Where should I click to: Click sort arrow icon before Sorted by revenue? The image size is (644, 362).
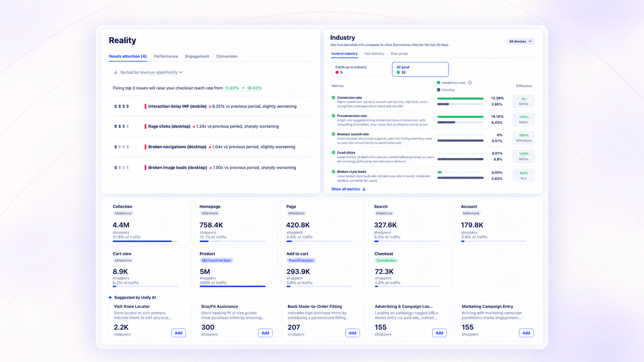click(x=116, y=72)
